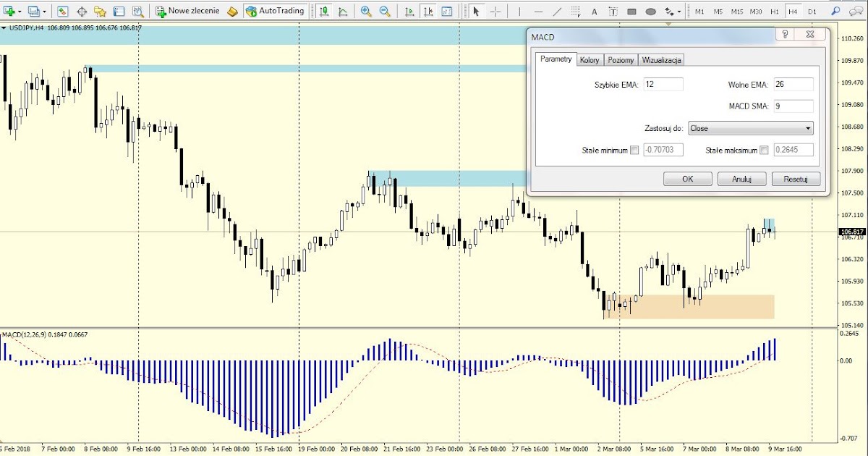The width and height of the screenshot is (868, 456).
Task: Switch chart to candlesticks icon
Action: click(x=323, y=12)
